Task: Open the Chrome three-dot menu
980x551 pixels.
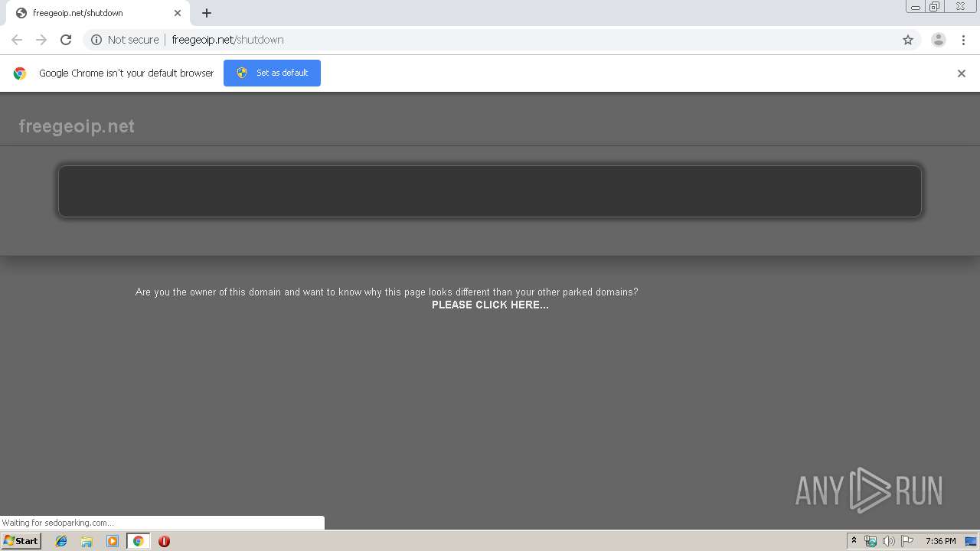Action: (x=963, y=40)
